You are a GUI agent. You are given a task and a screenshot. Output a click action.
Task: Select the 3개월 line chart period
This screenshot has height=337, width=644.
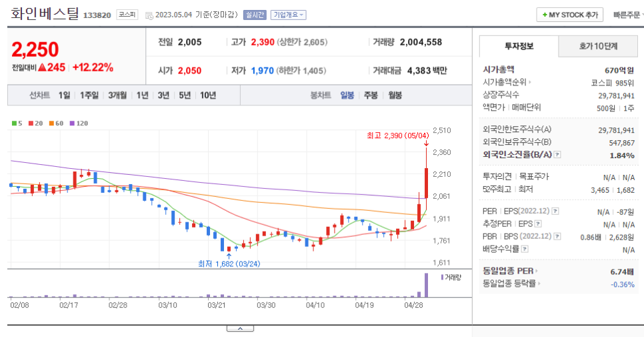click(117, 95)
